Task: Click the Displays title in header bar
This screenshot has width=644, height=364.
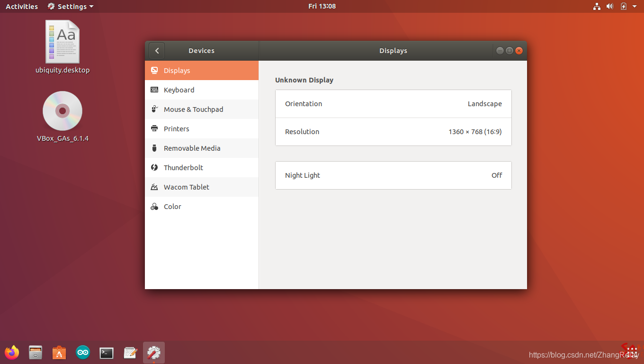Action: (x=393, y=51)
